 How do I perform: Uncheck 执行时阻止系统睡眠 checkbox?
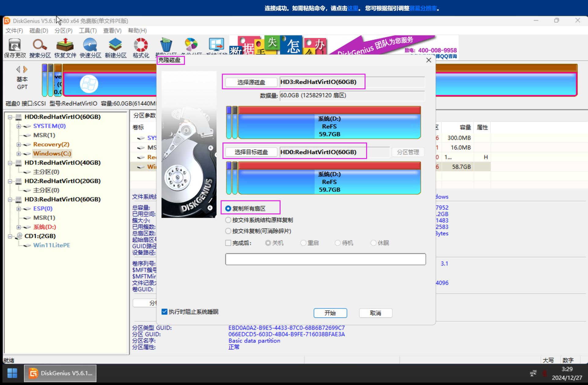164,312
